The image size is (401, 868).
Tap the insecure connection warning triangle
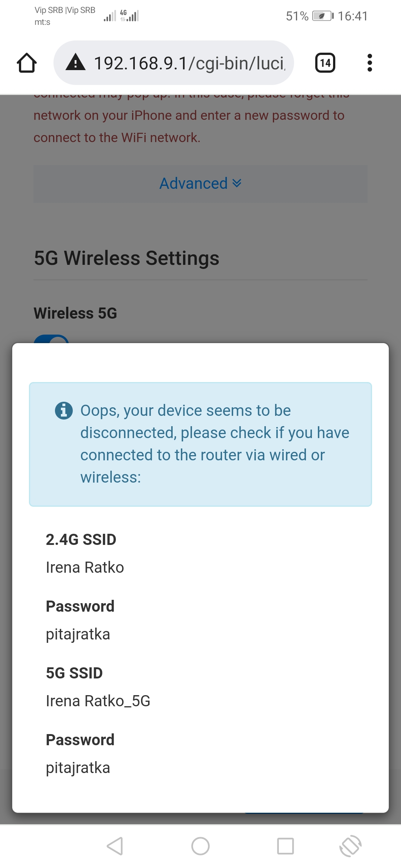[75, 62]
